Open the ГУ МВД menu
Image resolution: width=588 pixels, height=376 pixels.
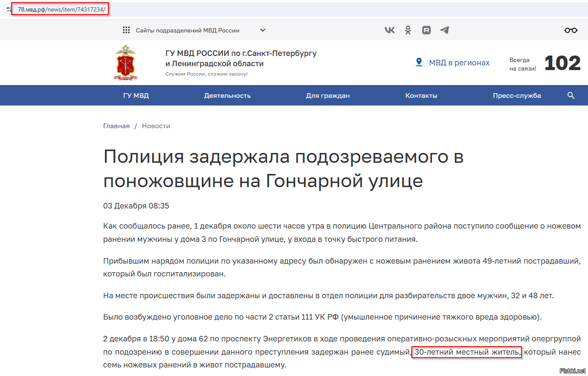tap(136, 95)
